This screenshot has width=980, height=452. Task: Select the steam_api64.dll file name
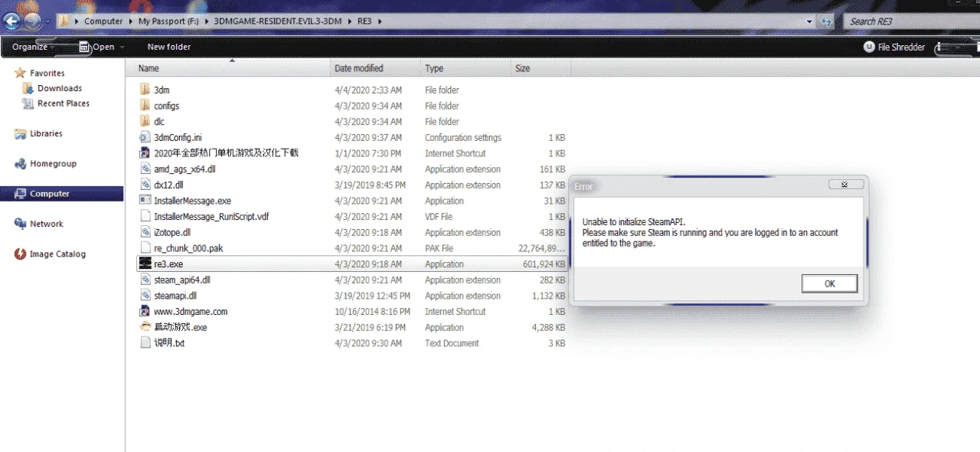[x=182, y=280]
